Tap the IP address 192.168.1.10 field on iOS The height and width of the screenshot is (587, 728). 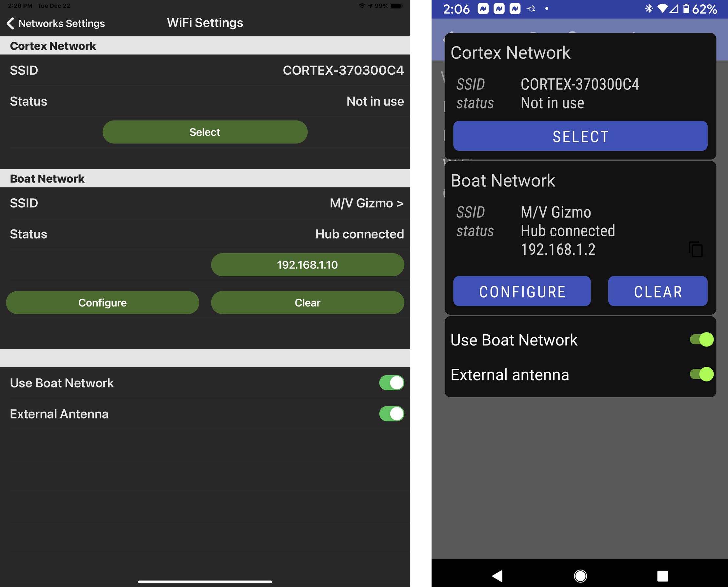pos(307,264)
